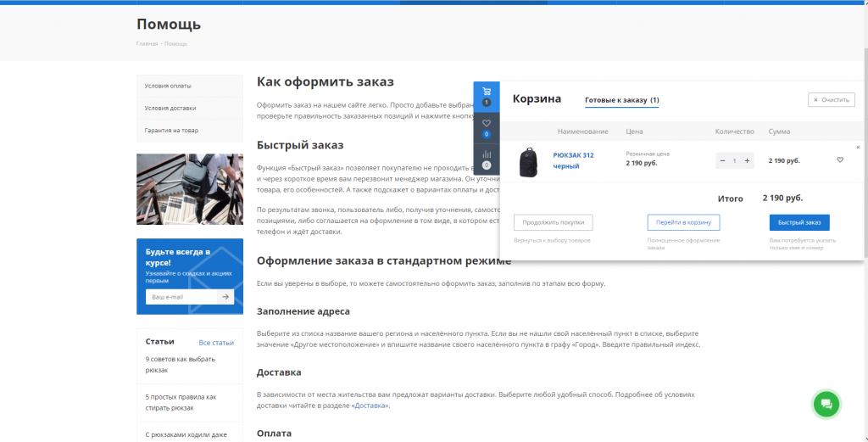868x442 pixels.
Task: Increase backpack quantity with plus
Action: (747, 160)
